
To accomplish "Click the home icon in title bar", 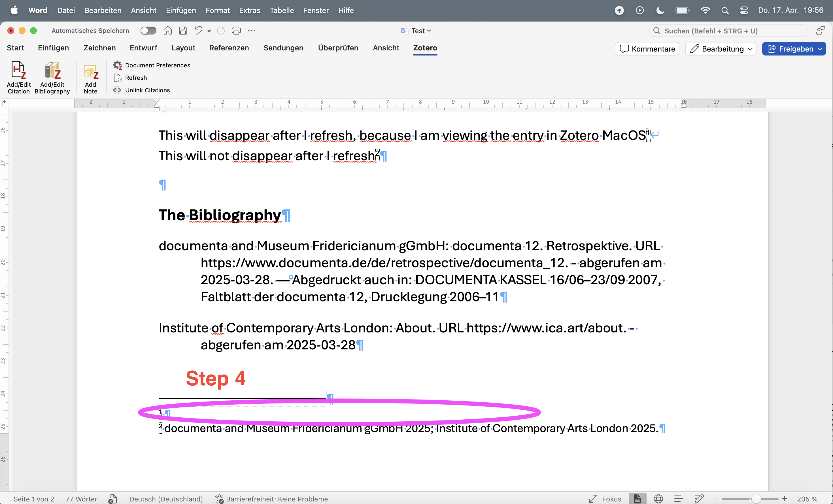I will pos(167,31).
